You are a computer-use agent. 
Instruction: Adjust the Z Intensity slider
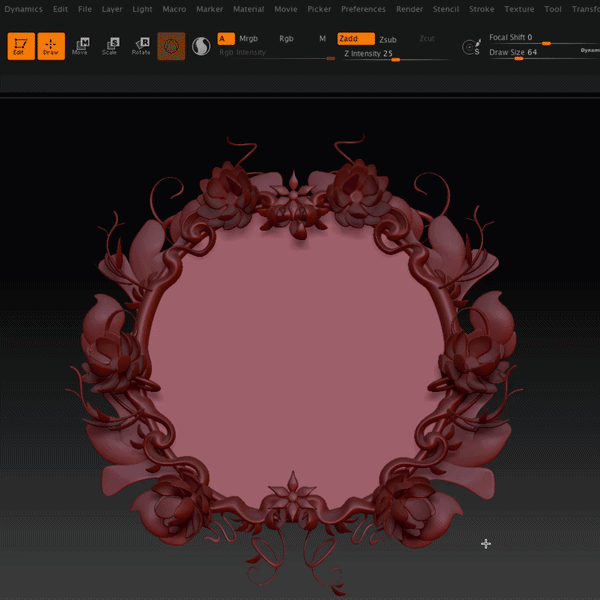click(396, 55)
